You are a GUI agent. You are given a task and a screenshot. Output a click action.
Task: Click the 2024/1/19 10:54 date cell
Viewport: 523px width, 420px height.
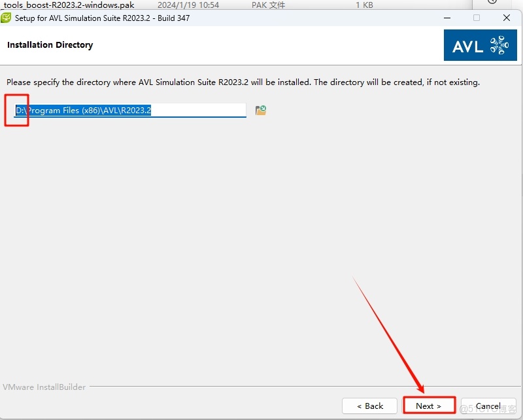coord(188,5)
